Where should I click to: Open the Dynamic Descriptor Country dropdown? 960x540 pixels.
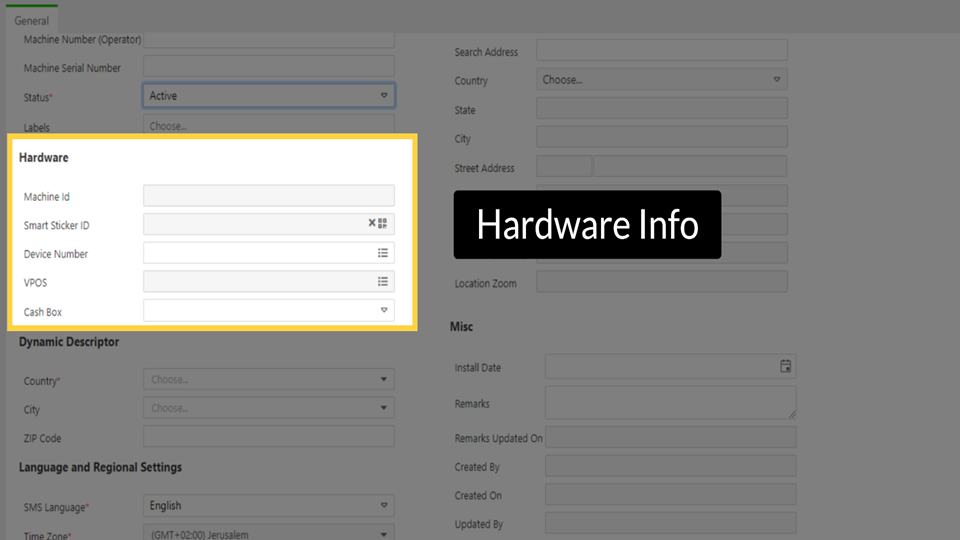(384, 380)
